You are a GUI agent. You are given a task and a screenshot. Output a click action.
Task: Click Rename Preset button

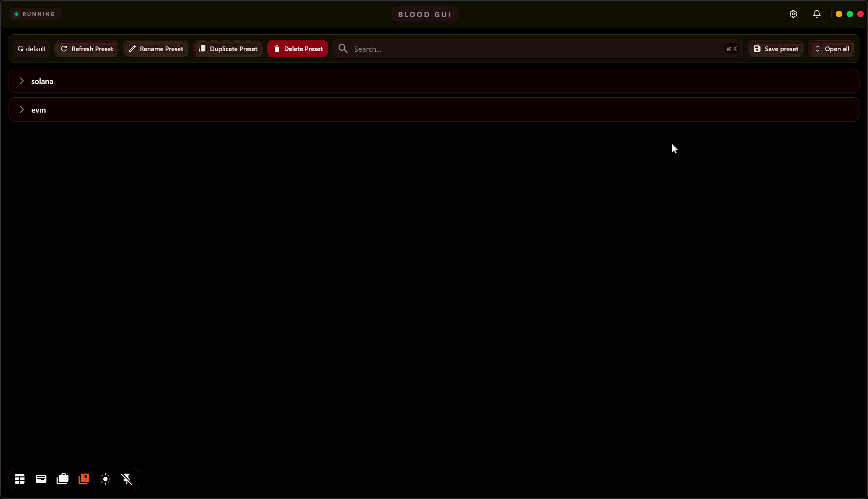coord(156,49)
